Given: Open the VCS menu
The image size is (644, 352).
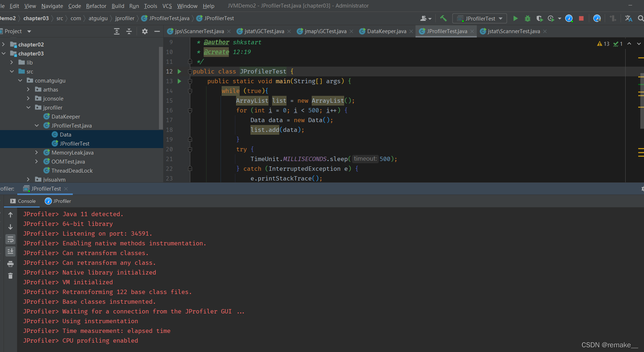Looking at the screenshot, I should (167, 6).
